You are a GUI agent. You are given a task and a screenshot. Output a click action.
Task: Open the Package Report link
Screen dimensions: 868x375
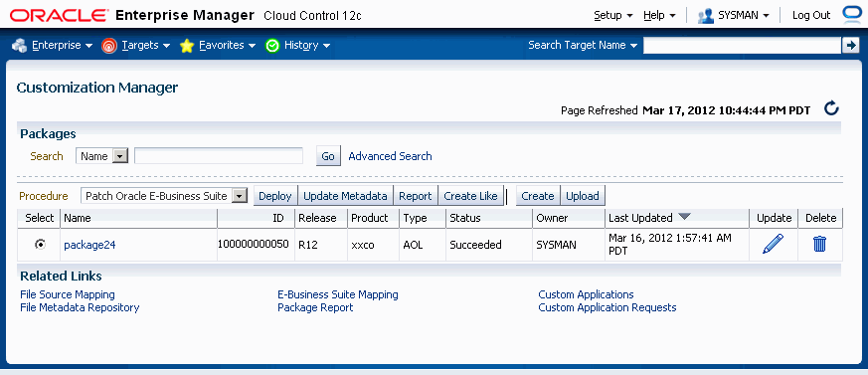pyautogui.click(x=315, y=307)
